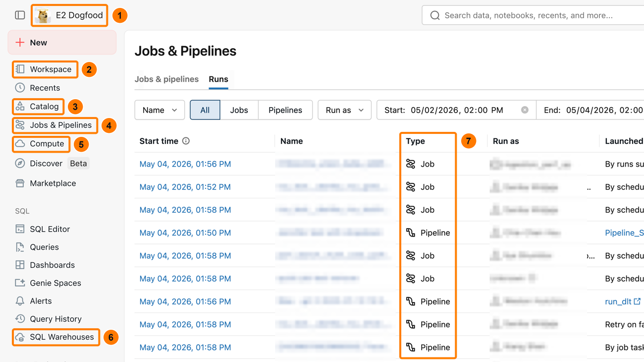
Task: Click the SQL Editor icon
Action: tap(20, 229)
